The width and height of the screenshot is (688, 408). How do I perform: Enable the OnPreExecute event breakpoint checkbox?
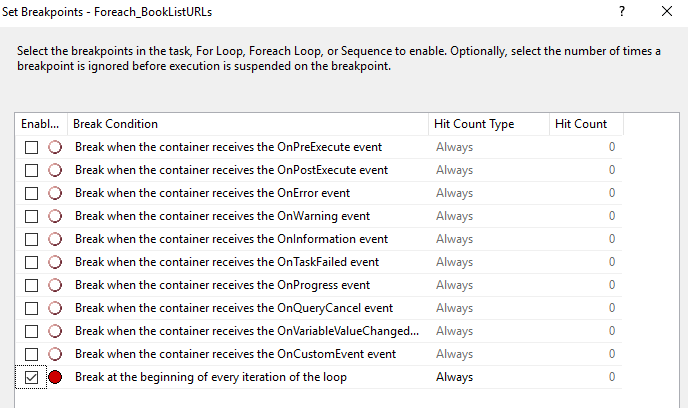[x=31, y=147]
